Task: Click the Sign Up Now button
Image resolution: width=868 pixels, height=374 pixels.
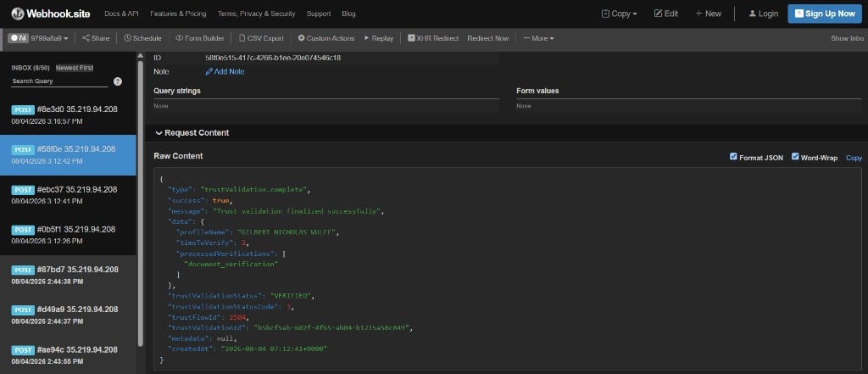Action: pos(825,14)
